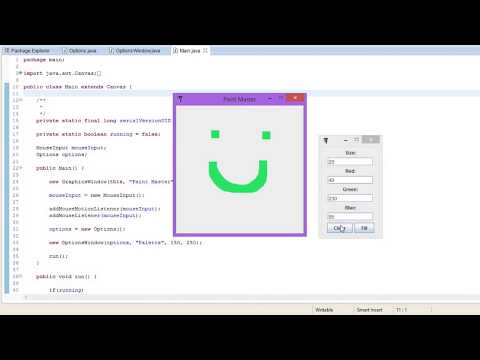
Task: Click the palette window's maximize button
Action: [x=356, y=140]
